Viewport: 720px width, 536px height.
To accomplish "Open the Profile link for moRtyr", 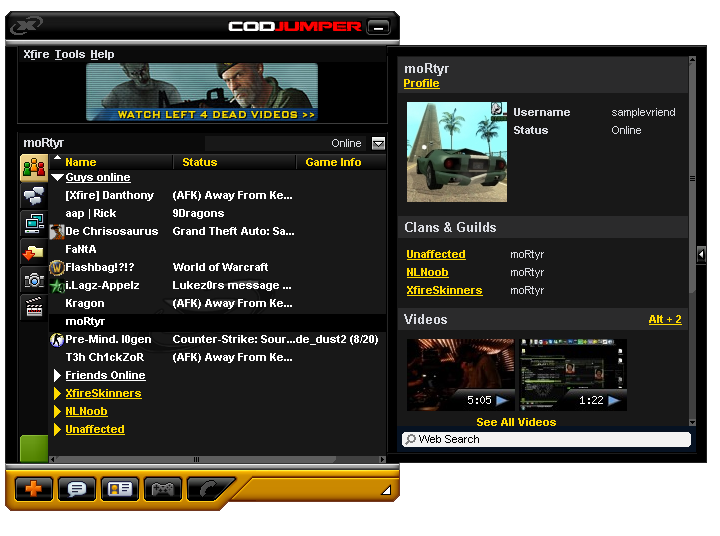I will pos(421,83).
